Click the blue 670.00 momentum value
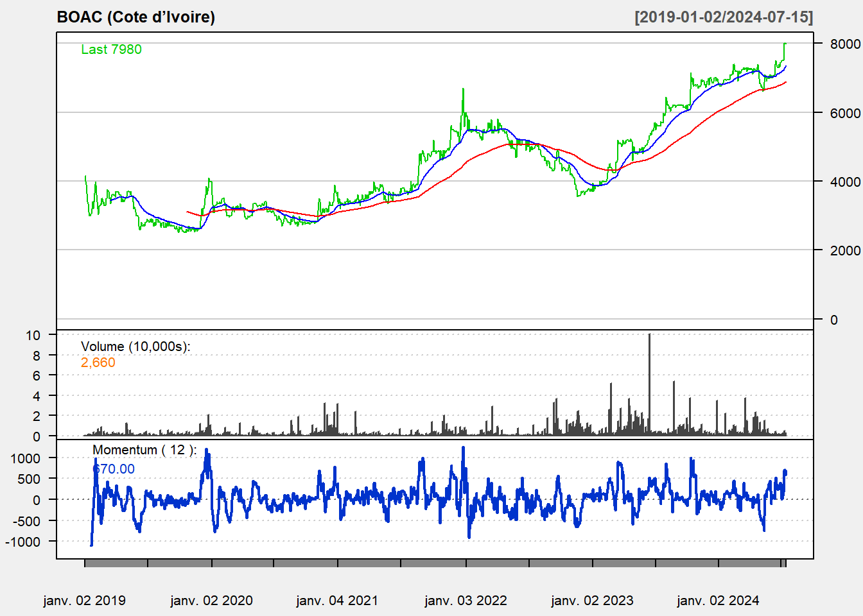Viewport: 863px width, 616px height. point(114,469)
